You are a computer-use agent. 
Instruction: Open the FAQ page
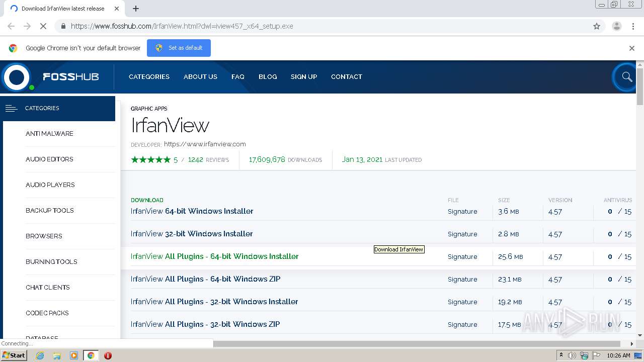pyautogui.click(x=238, y=77)
